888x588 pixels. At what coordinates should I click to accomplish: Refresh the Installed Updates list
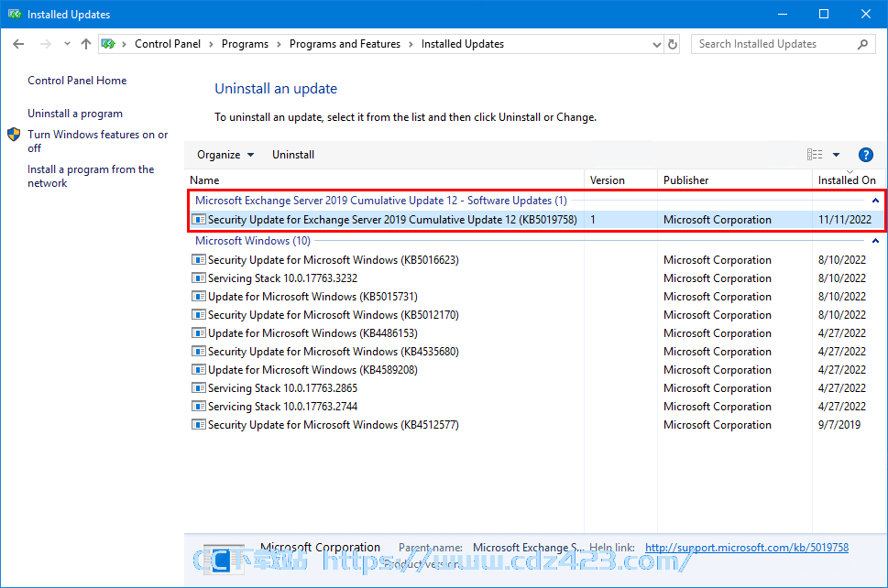[x=673, y=44]
